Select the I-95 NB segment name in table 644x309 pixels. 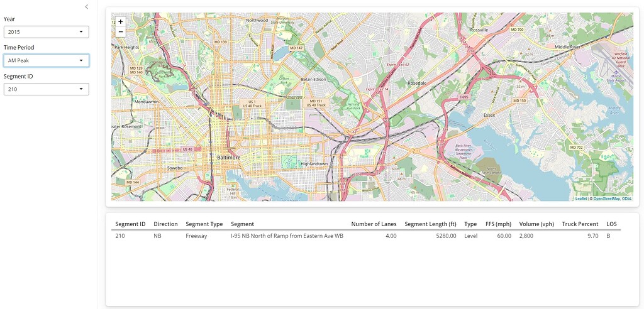(x=287, y=236)
